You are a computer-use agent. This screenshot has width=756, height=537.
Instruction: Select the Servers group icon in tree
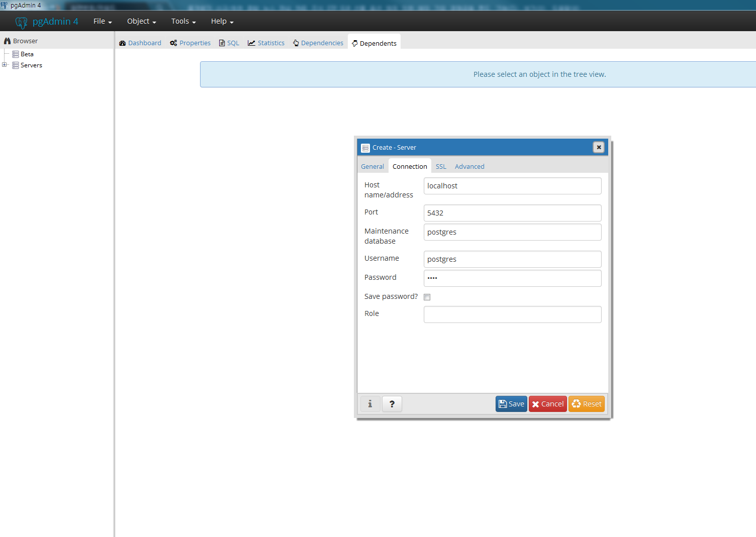point(16,65)
